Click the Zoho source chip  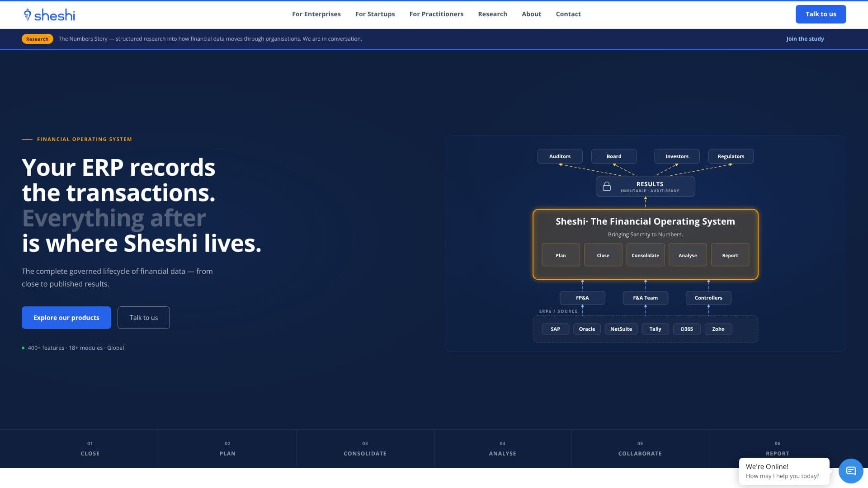(718, 329)
